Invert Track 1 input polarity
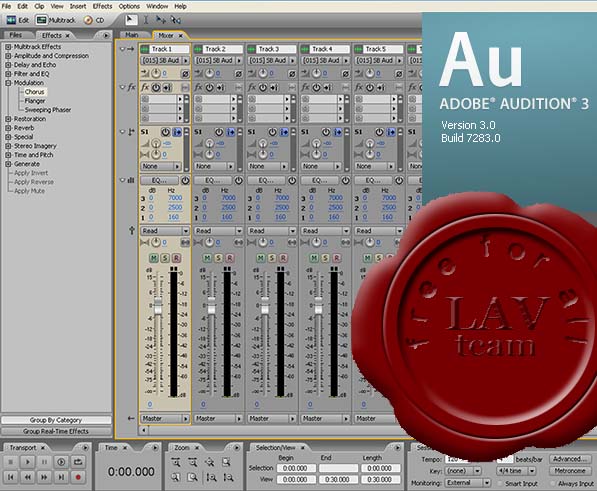This screenshot has width=597, height=491. click(x=185, y=74)
